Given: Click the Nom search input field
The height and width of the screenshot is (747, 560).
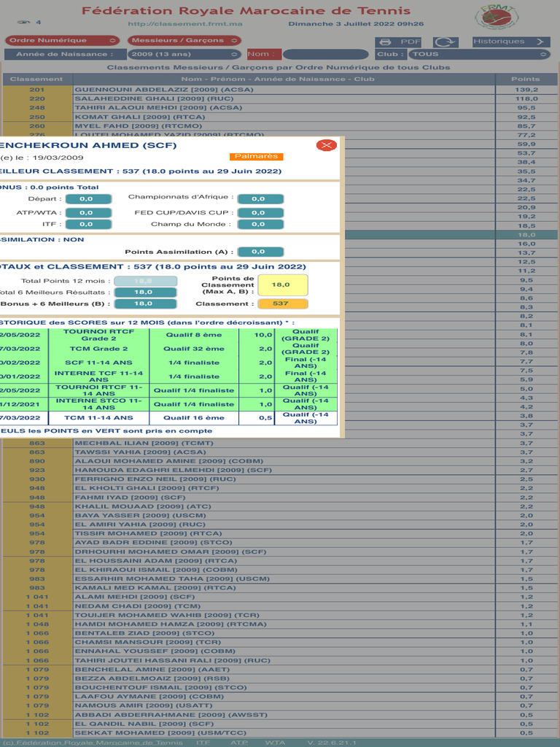Looking at the screenshot, I should [325, 55].
